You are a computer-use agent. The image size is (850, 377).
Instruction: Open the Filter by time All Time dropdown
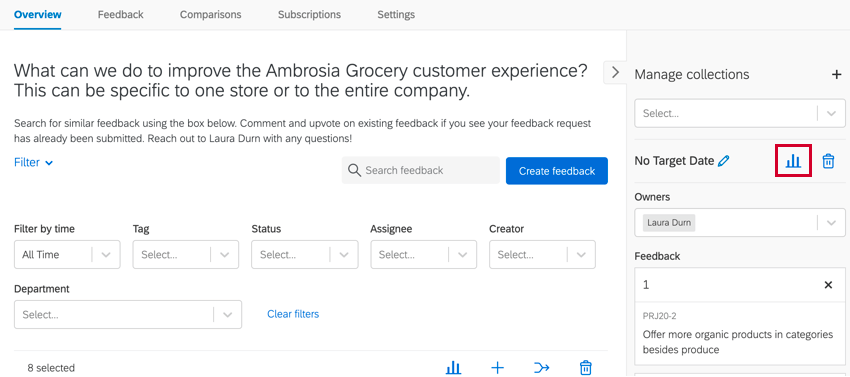coord(67,254)
